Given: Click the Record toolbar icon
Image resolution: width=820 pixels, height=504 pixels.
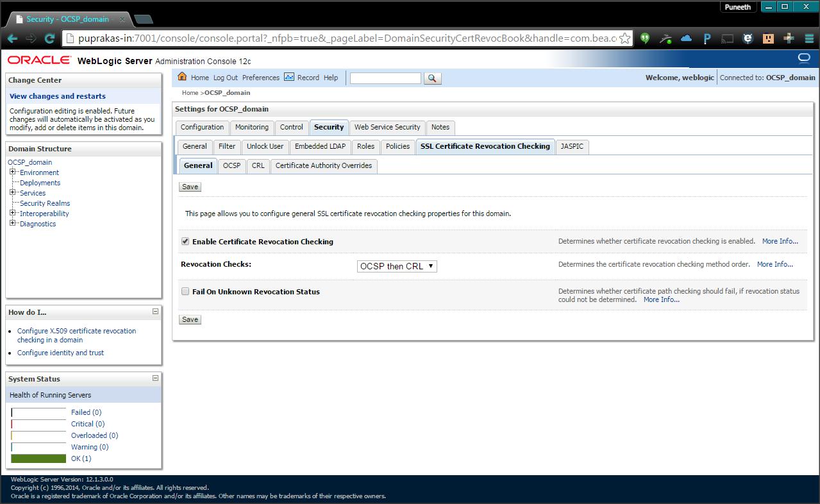Looking at the screenshot, I should coord(289,77).
